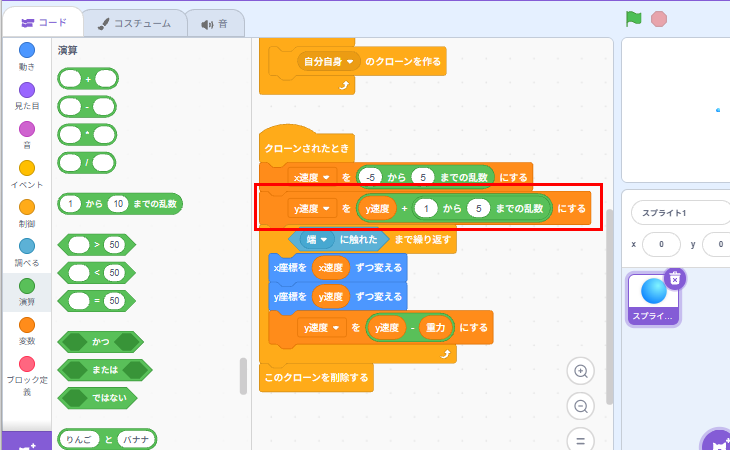Select the 見た目 purple category circle
Image resolution: width=730 pixels, height=450 pixels.
27,90
